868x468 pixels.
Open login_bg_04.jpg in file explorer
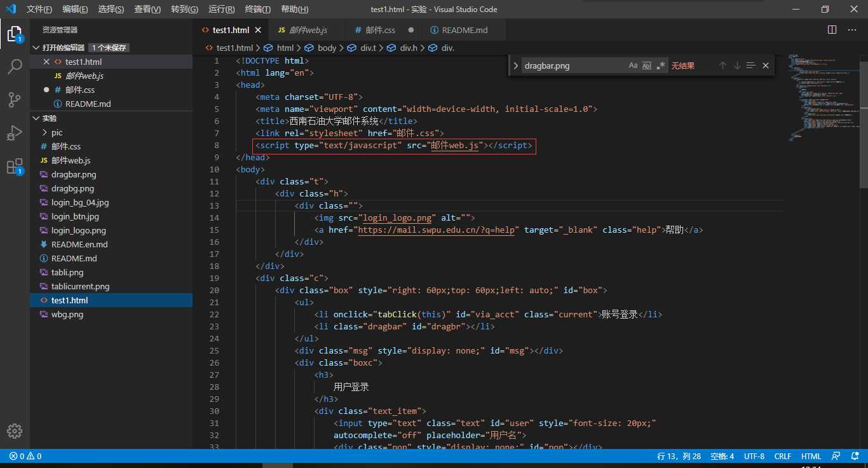[x=80, y=202]
